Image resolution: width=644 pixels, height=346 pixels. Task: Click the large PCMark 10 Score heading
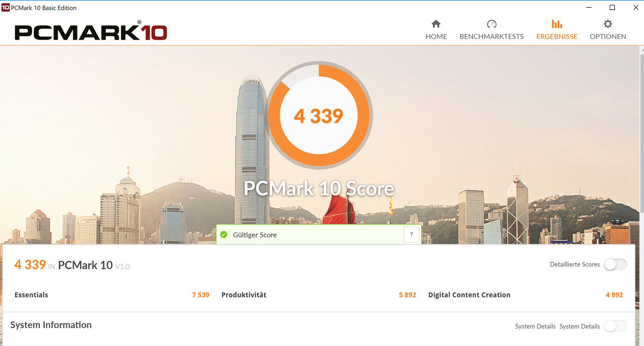[319, 189]
